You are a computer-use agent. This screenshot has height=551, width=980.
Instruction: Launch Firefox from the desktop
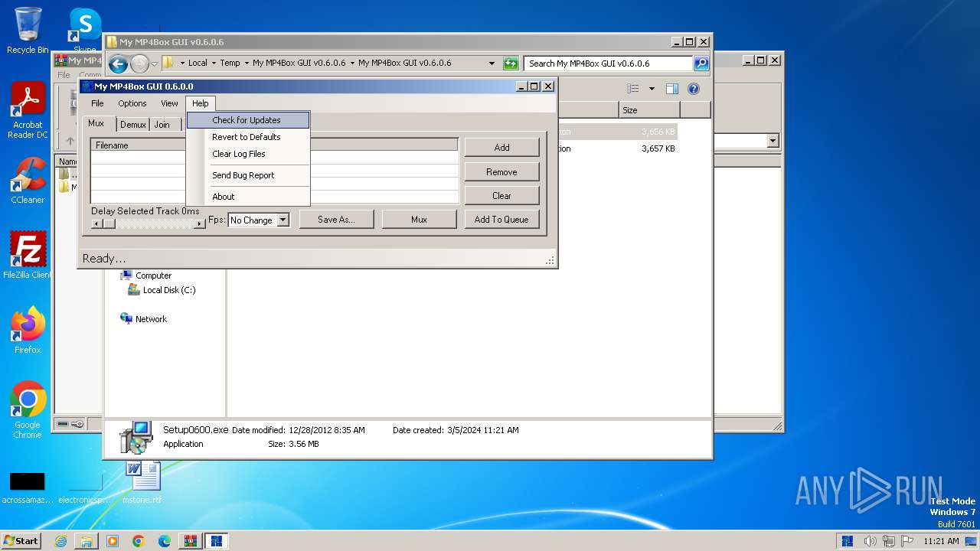point(28,331)
